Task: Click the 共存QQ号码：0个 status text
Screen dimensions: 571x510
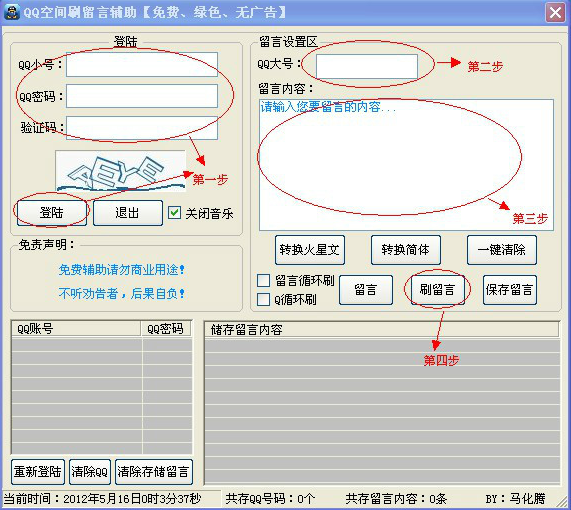Action: click(x=270, y=499)
